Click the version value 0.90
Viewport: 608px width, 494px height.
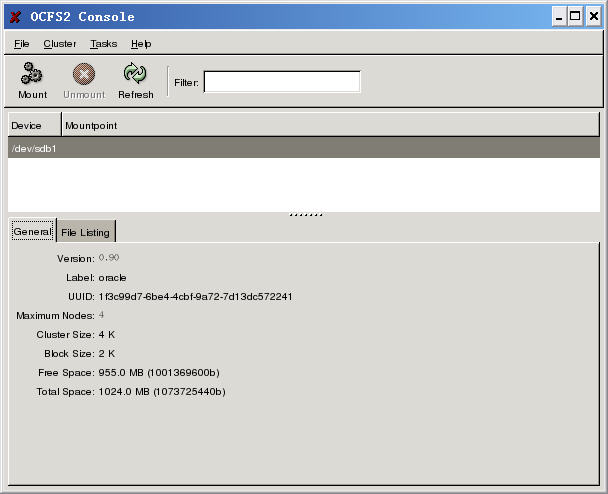pyautogui.click(x=109, y=258)
